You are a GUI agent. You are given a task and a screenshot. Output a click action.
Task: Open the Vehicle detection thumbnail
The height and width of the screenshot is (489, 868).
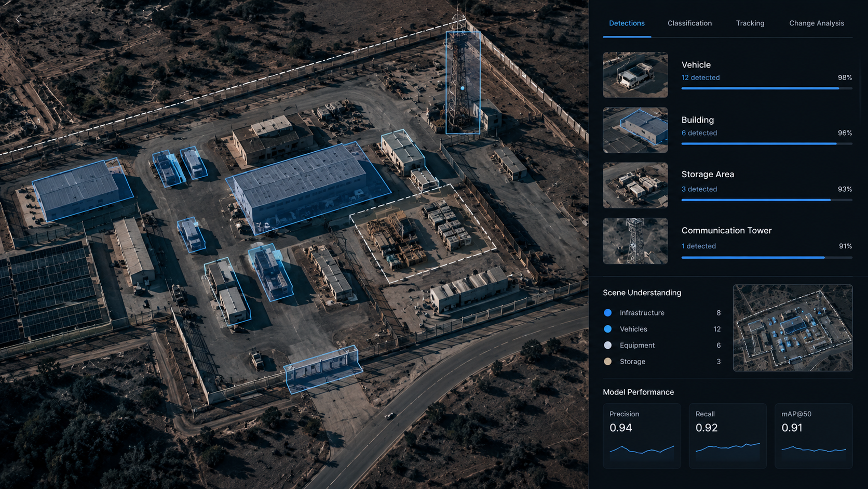click(x=635, y=75)
